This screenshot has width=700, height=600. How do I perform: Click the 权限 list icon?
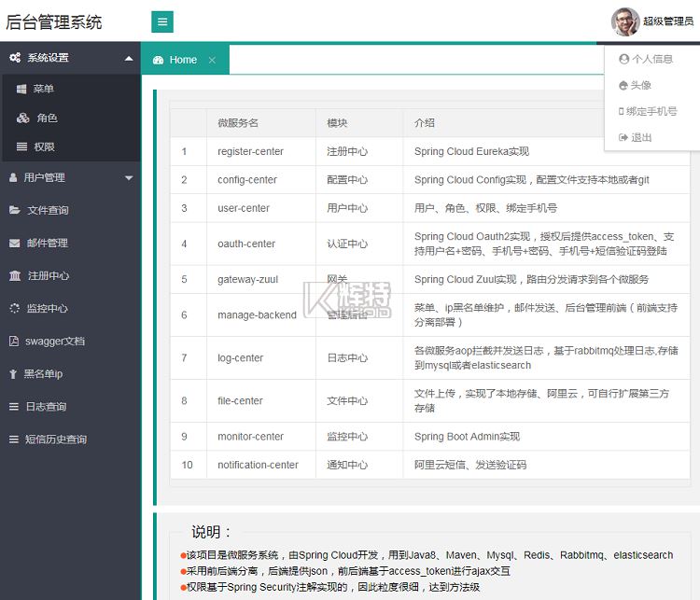pyautogui.click(x=21, y=147)
